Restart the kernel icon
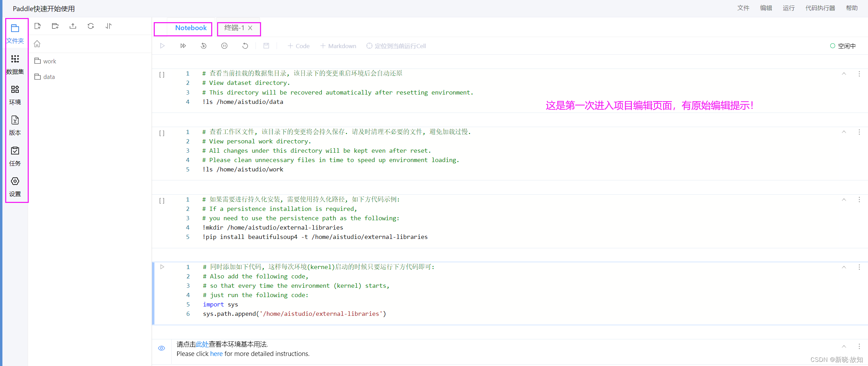The width and height of the screenshot is (868, 366). coord(245,46)
